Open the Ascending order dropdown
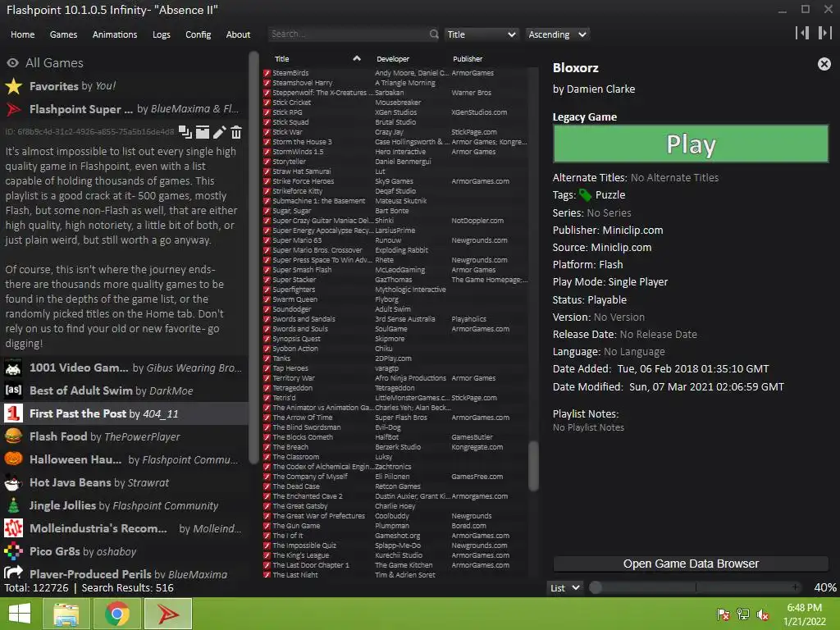This screenshot has height=630, width=840. (x=557, y=34)
